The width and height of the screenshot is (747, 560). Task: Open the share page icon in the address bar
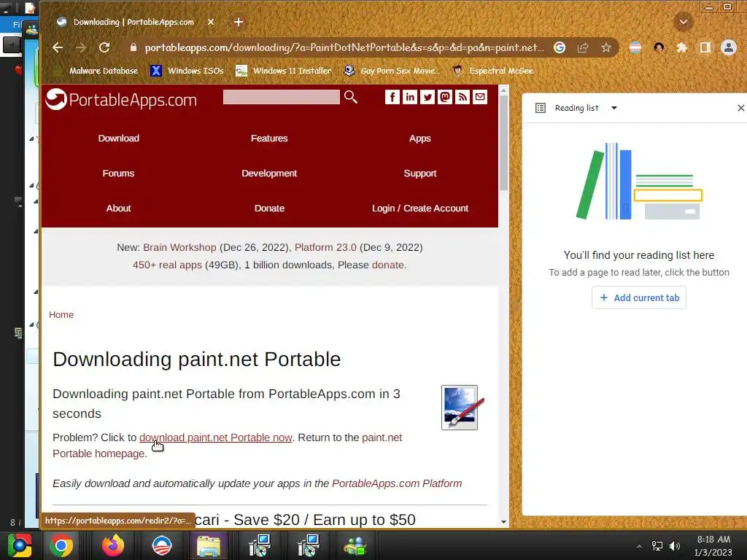pos(583,47)
